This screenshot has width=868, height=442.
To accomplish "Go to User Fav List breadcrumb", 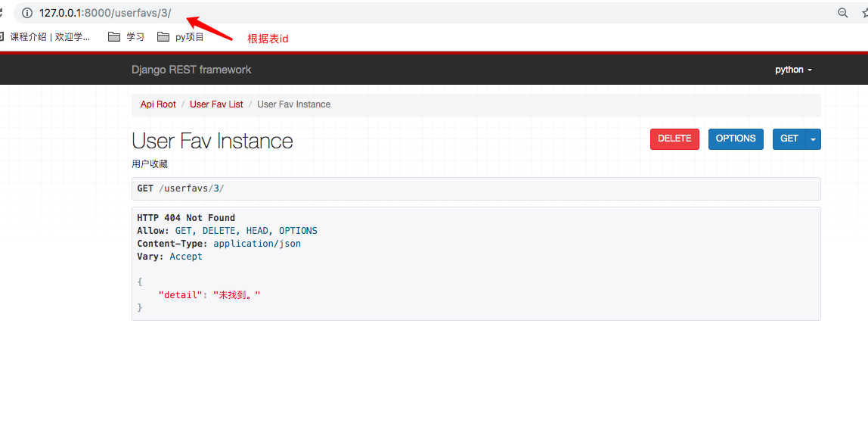I will point(216,104).
